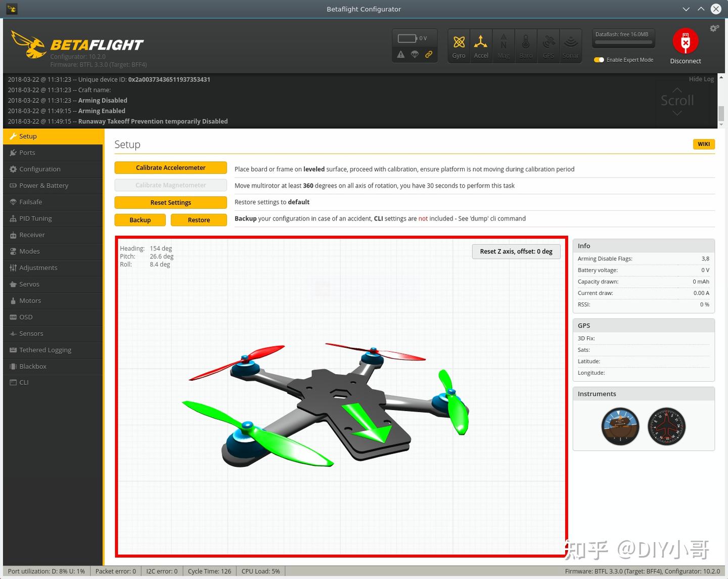728x579 pixels.
Task: Expand the scroll chevron in the log area
Action: [x=677, y=112]
